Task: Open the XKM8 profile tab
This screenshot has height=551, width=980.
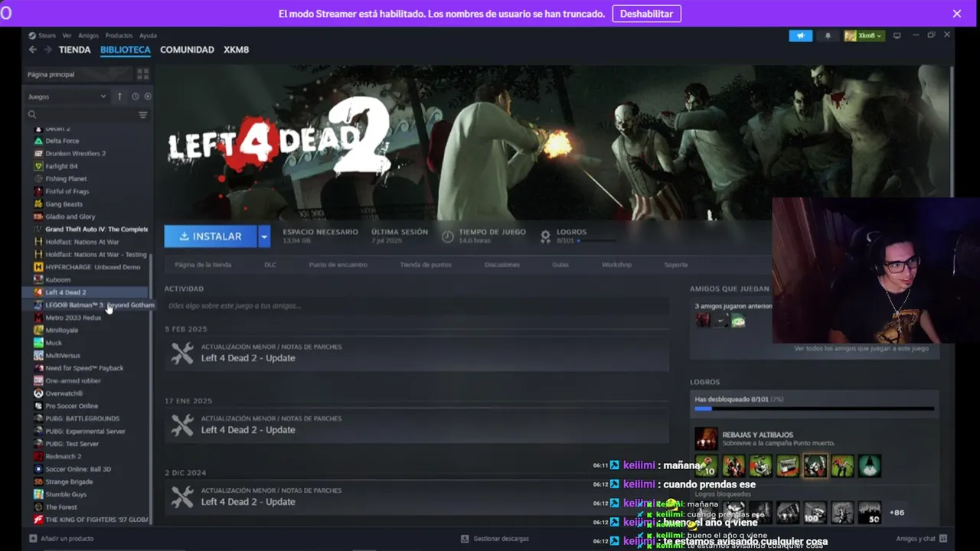Action: (x=236, y=50)
